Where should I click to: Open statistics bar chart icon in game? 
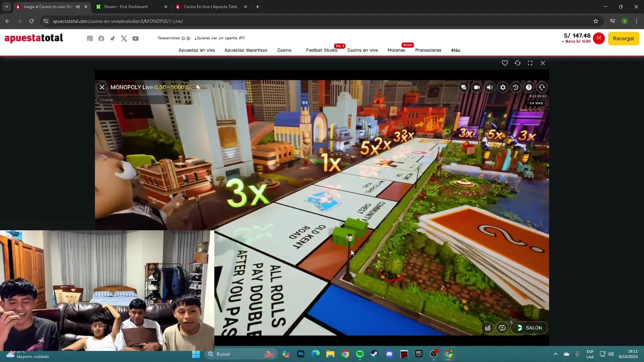(488, 328)
